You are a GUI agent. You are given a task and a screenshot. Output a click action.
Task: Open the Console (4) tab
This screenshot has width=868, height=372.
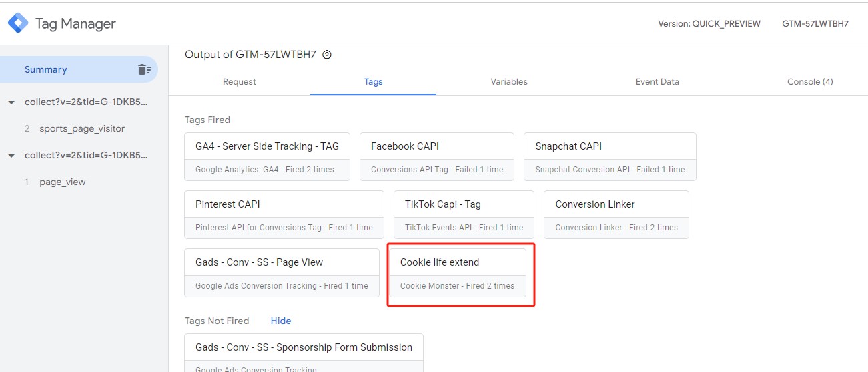pyautogui.click(x=810, y=81)
